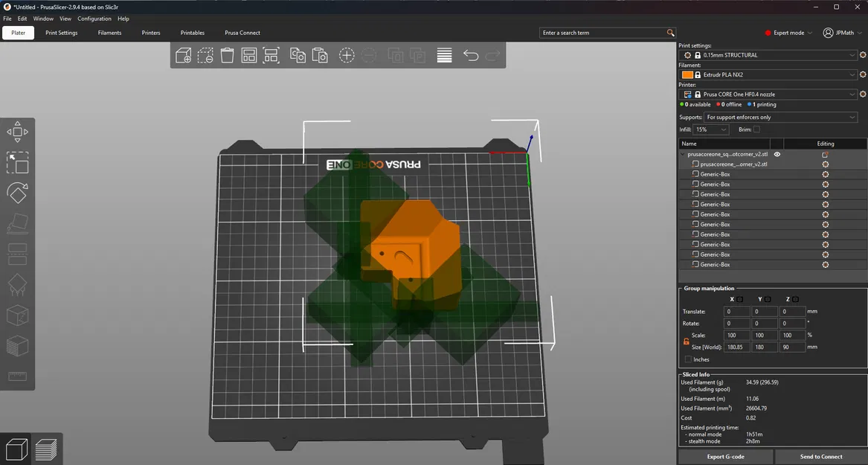Screen dimensions: 868x465
Task: Expand the Printer selection dropdown
Action: (x=768, y=94)
